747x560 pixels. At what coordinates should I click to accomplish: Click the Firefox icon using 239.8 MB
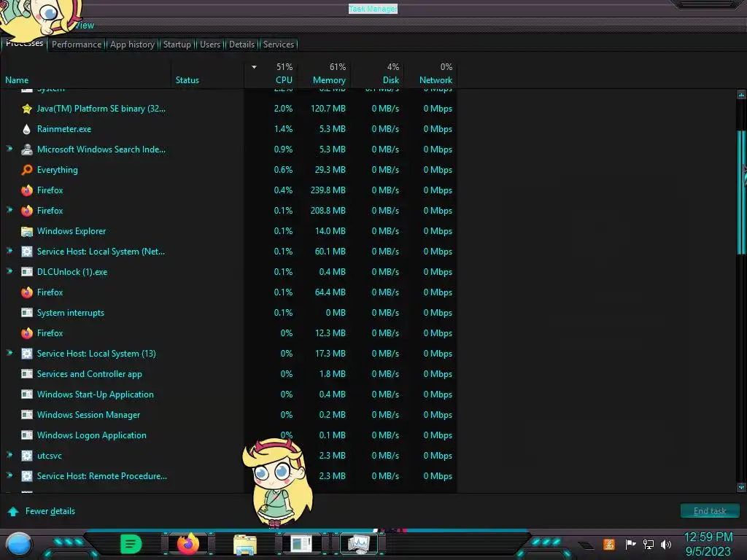(27, 190)
